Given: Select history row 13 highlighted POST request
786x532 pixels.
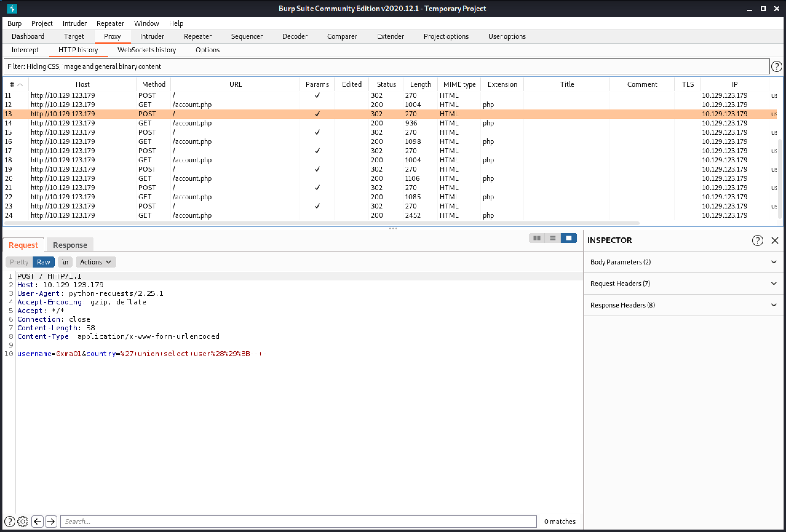Looking at the screenshot, I should 390,114.
